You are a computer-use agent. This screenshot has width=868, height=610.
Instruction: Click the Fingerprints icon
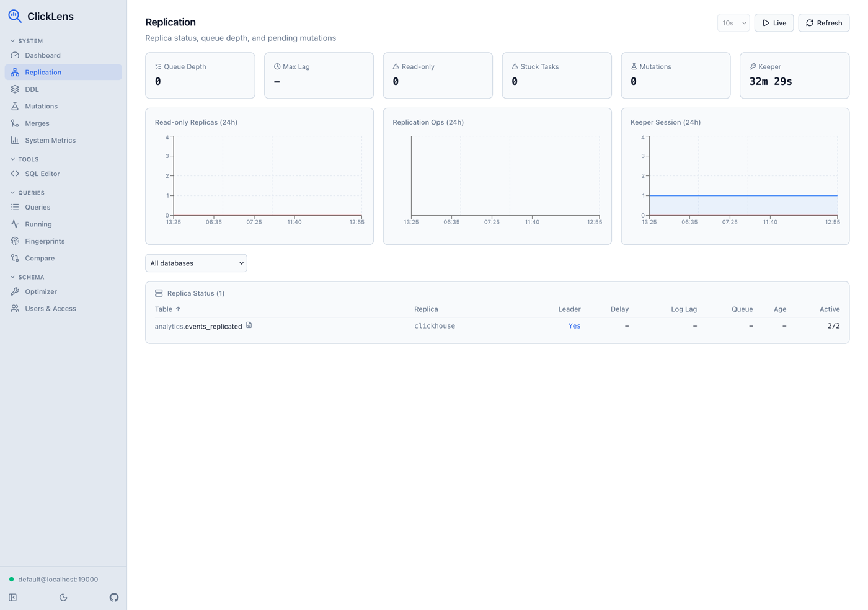pos(15,241)
